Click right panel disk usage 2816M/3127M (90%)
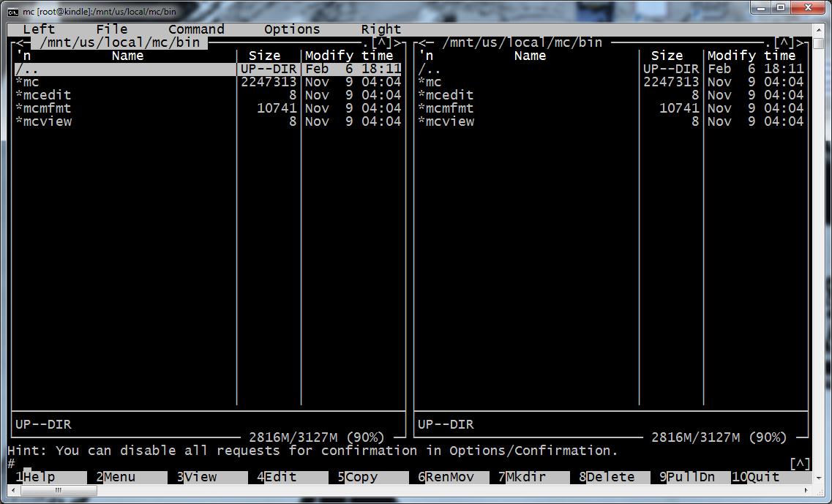 719,437
